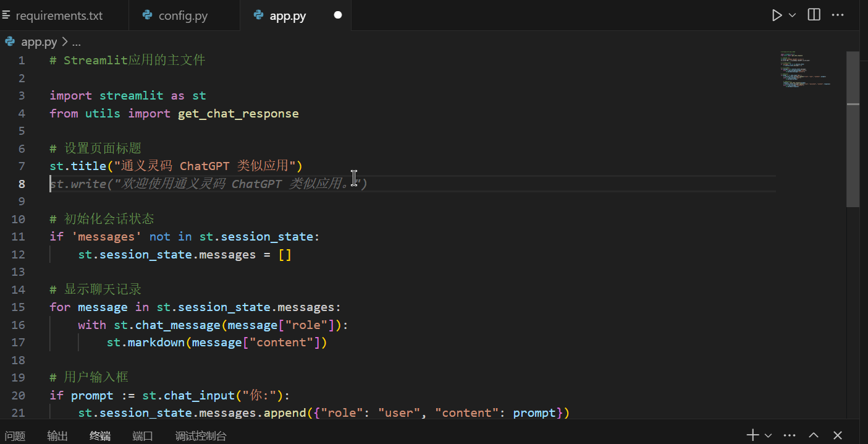The image size is (868, 444).
Task: Expand the breadcrumb ellipsis symbol list
Action: [x=77, y=42]
